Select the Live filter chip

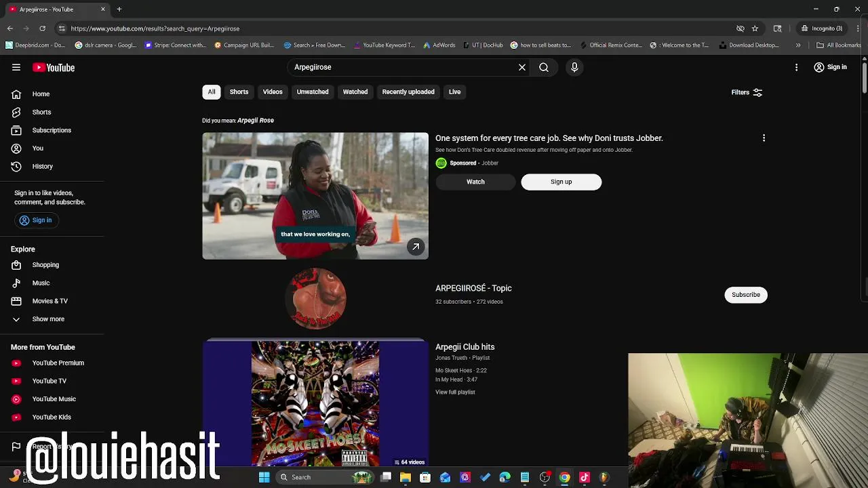point(454,91)
